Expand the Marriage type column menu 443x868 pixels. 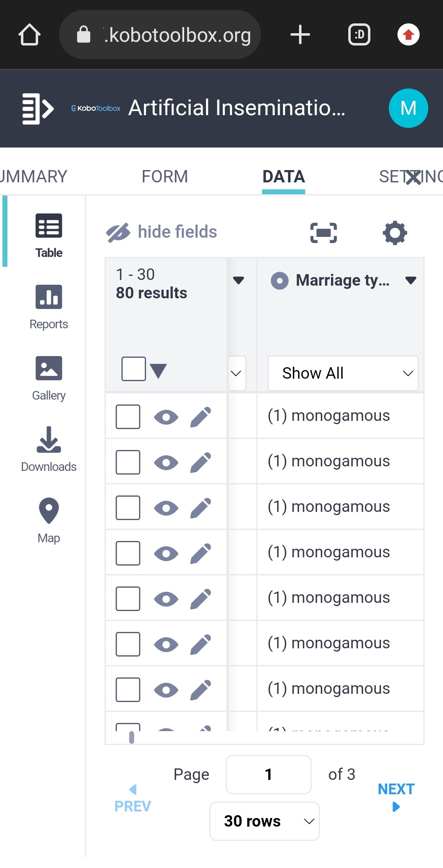pos(411,280)
